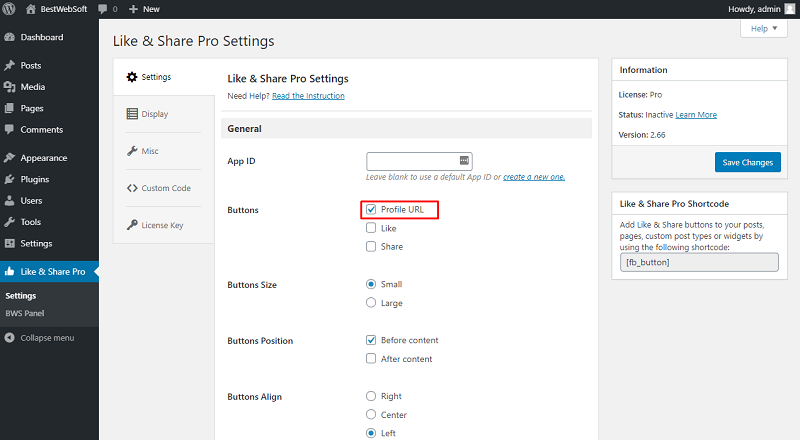Viewport: 800px width, 440px height.
Task: Click the WordPress logo icon
Action: click(x=9, y=9)
